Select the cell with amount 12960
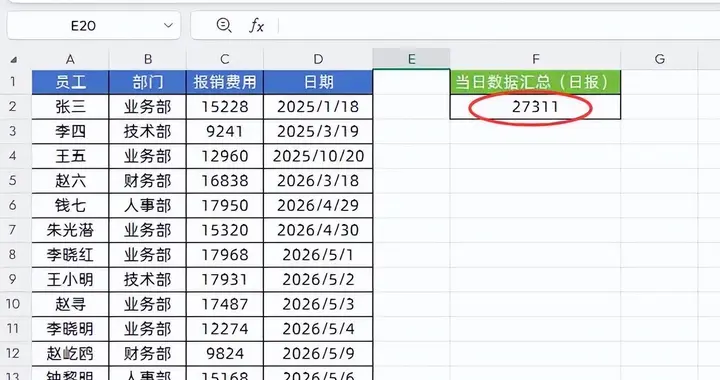Viewport: 720px width, 380px height. point(225,156)
